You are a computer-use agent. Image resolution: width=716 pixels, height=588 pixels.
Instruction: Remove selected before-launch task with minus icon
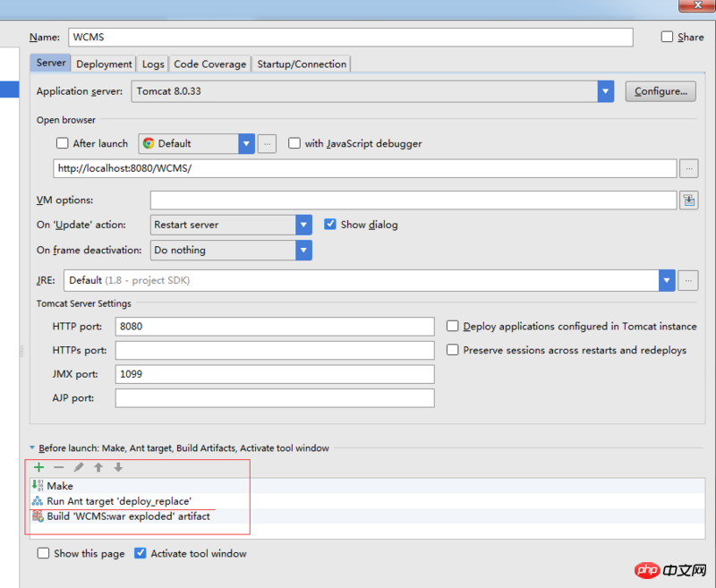tap(58, 467)
